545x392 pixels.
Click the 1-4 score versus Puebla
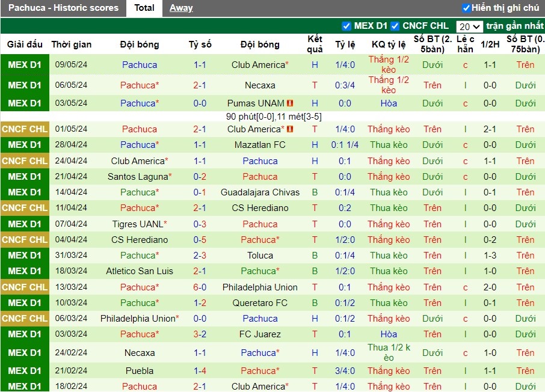click(200, 371)
